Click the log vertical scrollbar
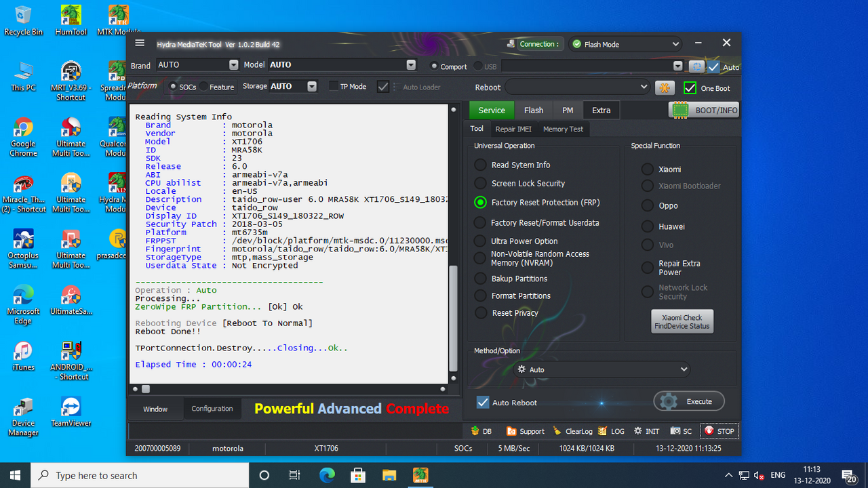868x488 pixels. (x=454, y=319)
